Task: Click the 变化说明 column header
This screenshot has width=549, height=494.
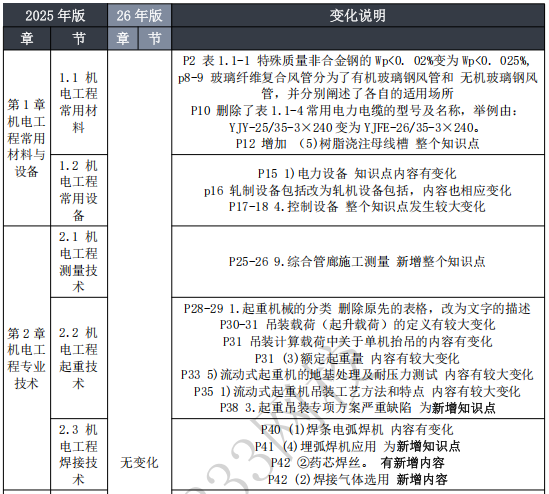Action: pos(358,15)
